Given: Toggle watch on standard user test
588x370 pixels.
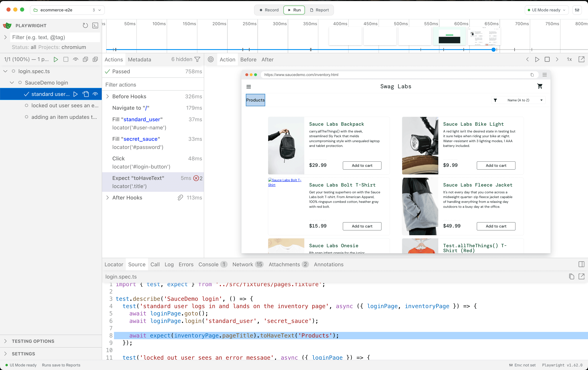Looking at the screenshot, I should point(95,94).
